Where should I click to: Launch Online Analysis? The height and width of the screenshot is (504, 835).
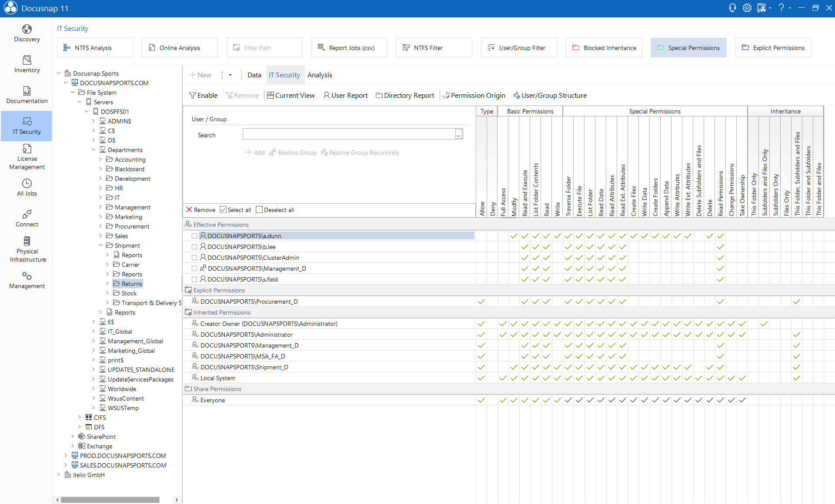pyautogui.click(x=180, y=48)
